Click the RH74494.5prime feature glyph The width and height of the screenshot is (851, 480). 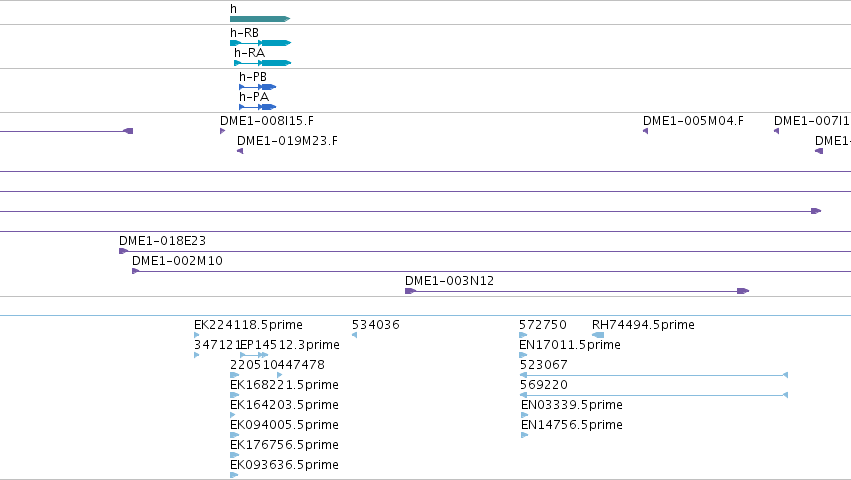[x=598, y=335]
